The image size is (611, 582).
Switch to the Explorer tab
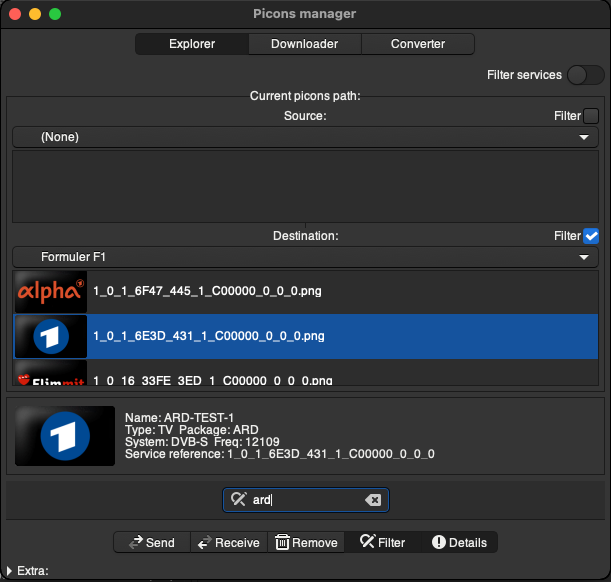pyautogui.click(x=192, y=44)
